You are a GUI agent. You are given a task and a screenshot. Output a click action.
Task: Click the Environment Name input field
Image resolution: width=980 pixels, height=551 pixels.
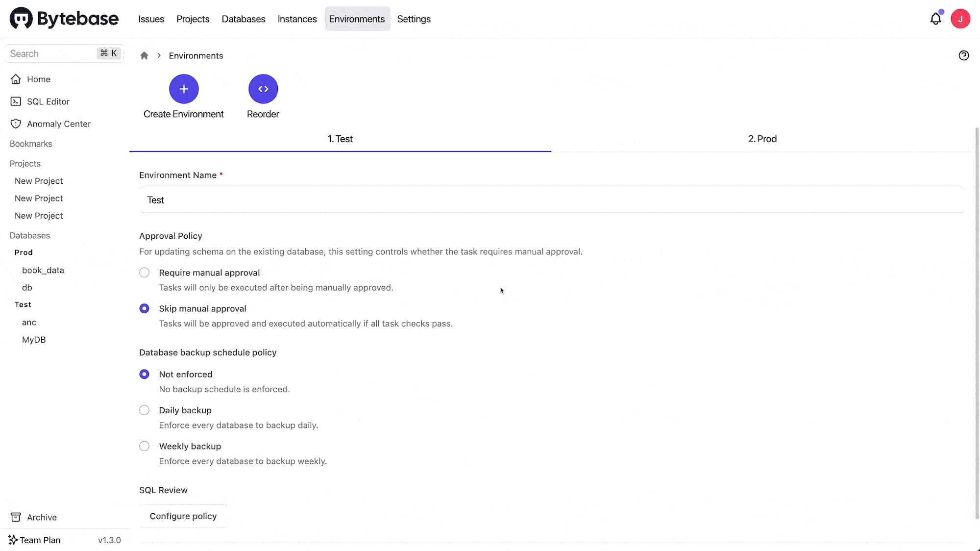[x=551, y=200]
